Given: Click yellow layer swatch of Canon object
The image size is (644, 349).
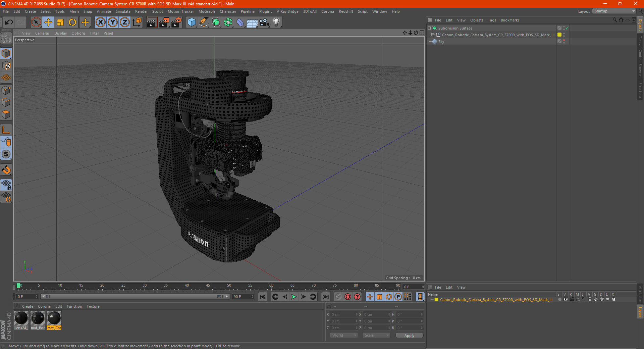Looking at the screenshot, I should 559,35.
